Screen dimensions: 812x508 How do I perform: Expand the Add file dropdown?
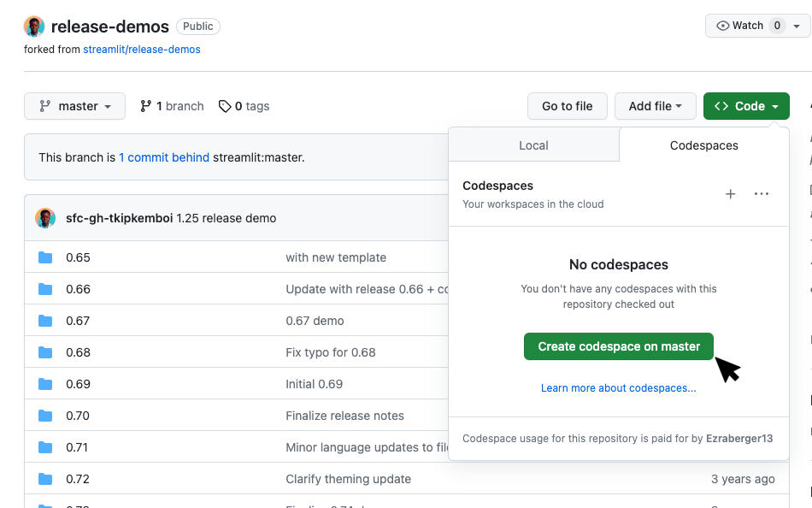point(655,106)
